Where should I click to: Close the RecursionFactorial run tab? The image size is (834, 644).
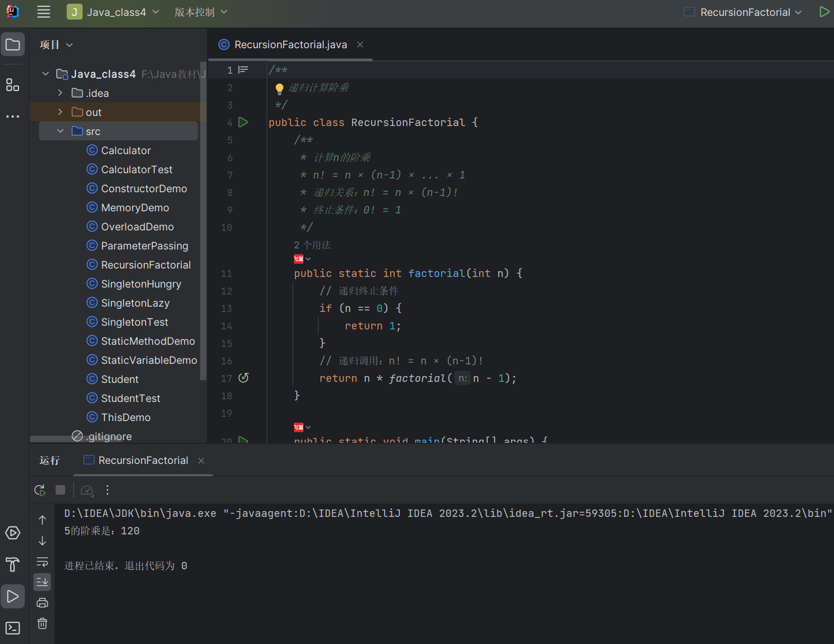[201, 461]
